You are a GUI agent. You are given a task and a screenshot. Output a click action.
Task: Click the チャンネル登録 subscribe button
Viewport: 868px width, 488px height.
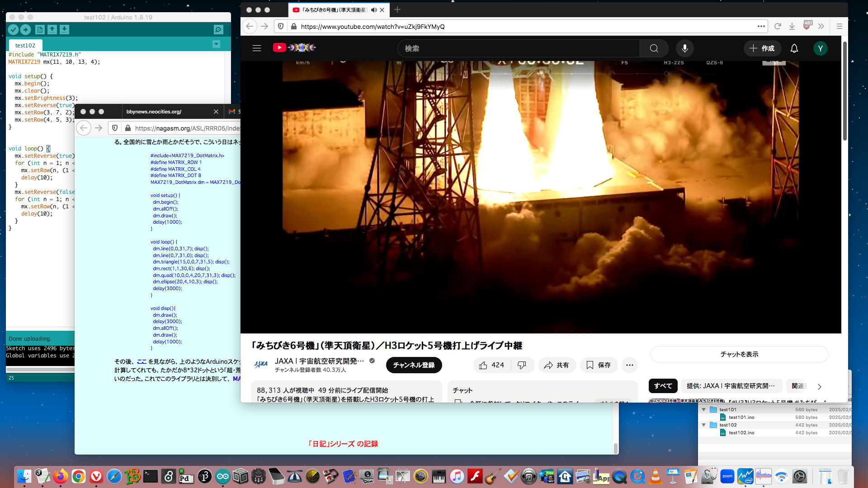point(414,365)
